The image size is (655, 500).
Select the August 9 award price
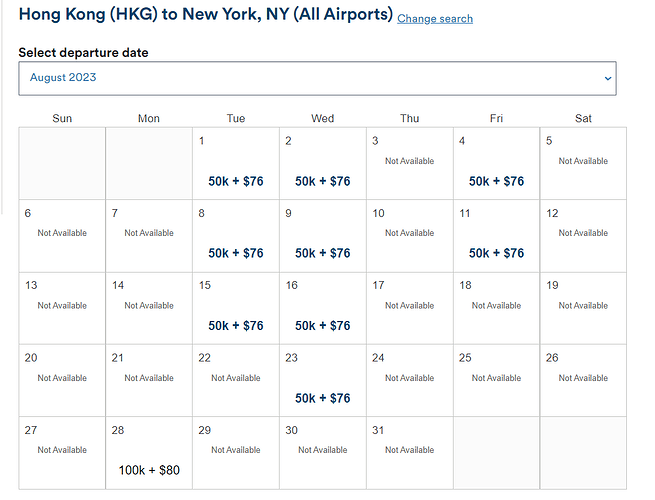point(322,253)
